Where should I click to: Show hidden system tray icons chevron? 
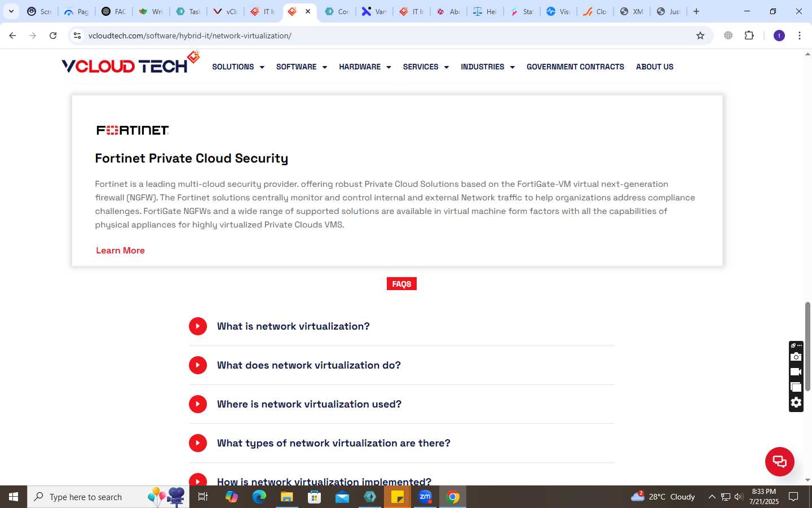[x=712, y=497]
